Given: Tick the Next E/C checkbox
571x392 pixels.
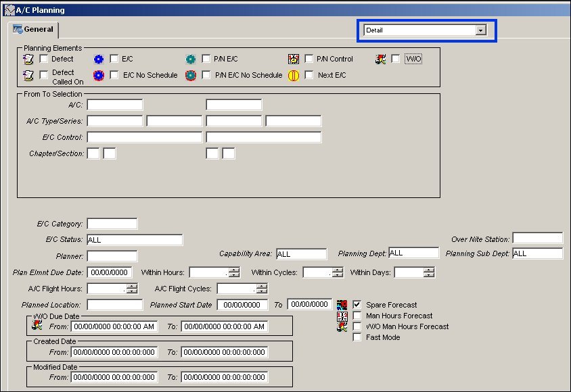Looking at the screenshot, I should coord(309,75).
